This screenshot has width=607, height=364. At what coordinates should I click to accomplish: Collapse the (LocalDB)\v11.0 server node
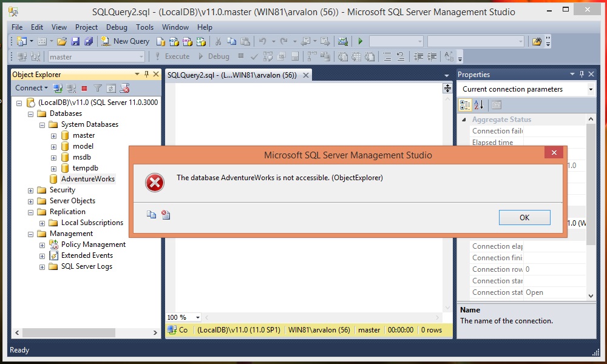point(19,103)
